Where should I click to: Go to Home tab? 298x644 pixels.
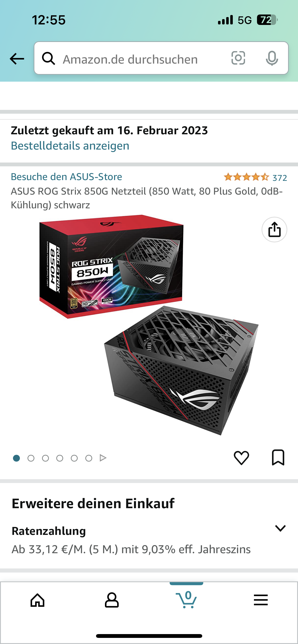37,600
